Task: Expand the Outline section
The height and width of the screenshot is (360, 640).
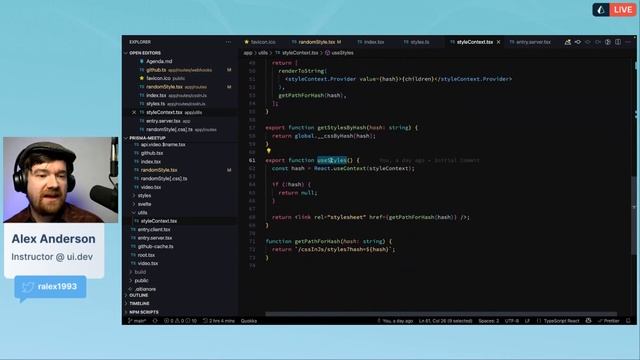Action: [x=137, y=295]
